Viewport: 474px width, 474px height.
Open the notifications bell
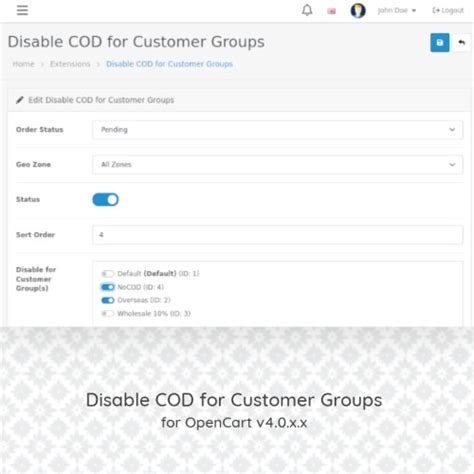coord(307,10)
